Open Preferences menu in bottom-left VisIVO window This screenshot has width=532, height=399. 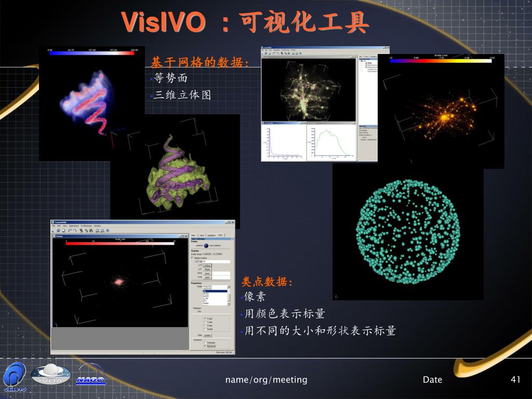tap(86, 226)
